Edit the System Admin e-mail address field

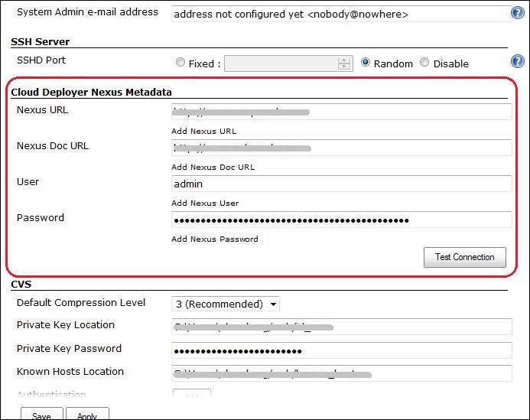click(341, 15)
